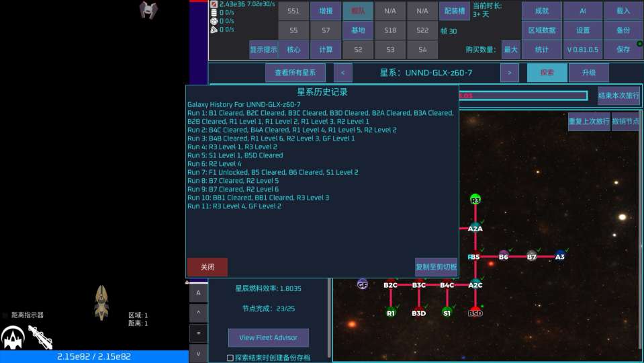Click the enemy ship icon
The width and height of the screenshot is (644, 363).
click(148, 10)
